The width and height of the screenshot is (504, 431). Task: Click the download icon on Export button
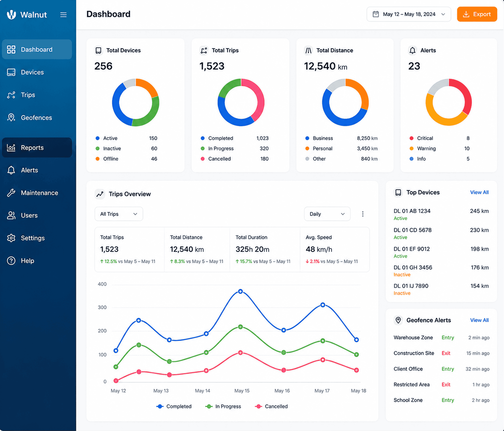click(x=466, y=14)
